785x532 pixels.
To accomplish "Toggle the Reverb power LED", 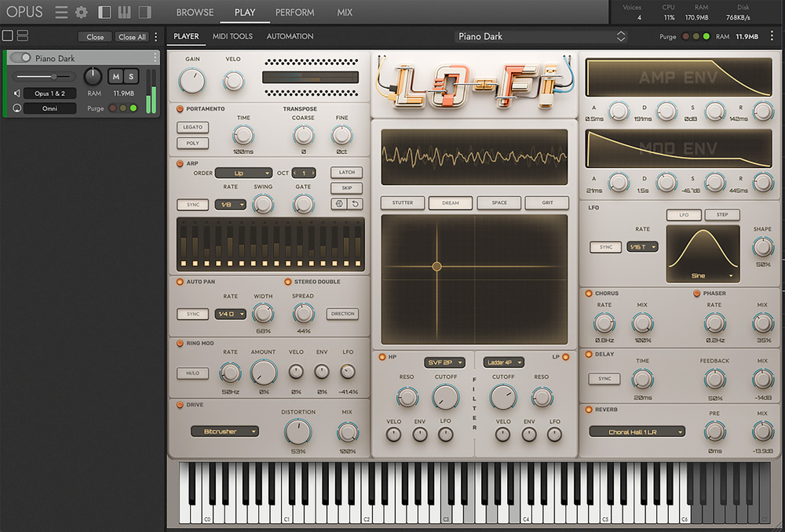I will [x=589, y=410].
